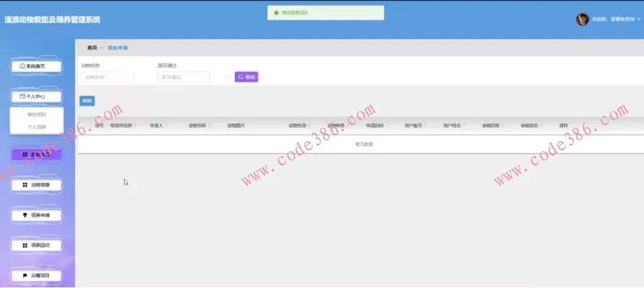Viewport: 644px width, 288px height.
Task: Click the chevron arrow of 是否通过 selector
Action: click(225, 77)
